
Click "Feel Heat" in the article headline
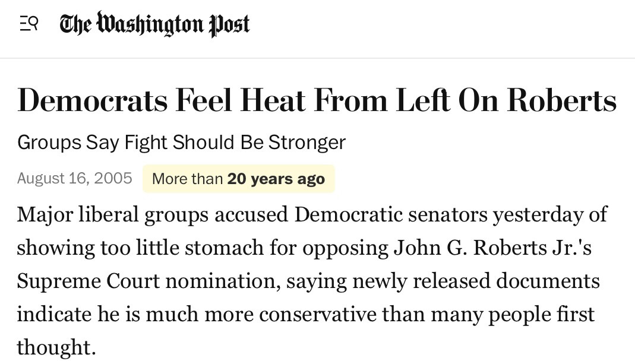[x=241, y=100]
